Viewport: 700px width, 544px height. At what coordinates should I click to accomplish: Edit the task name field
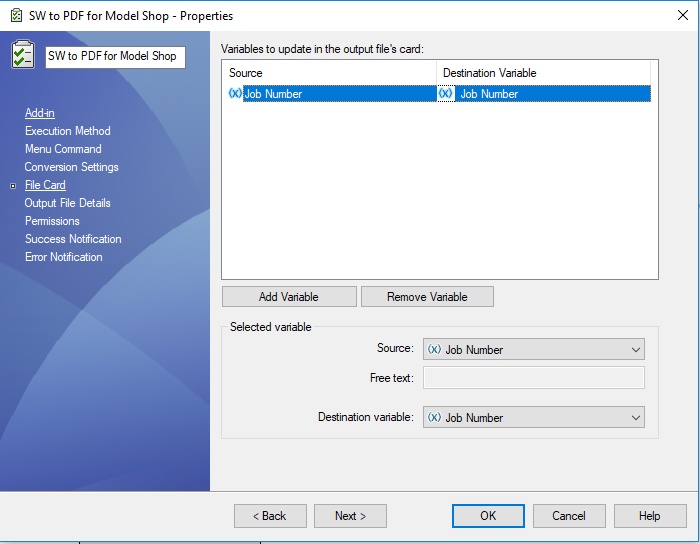pos(115,57)
